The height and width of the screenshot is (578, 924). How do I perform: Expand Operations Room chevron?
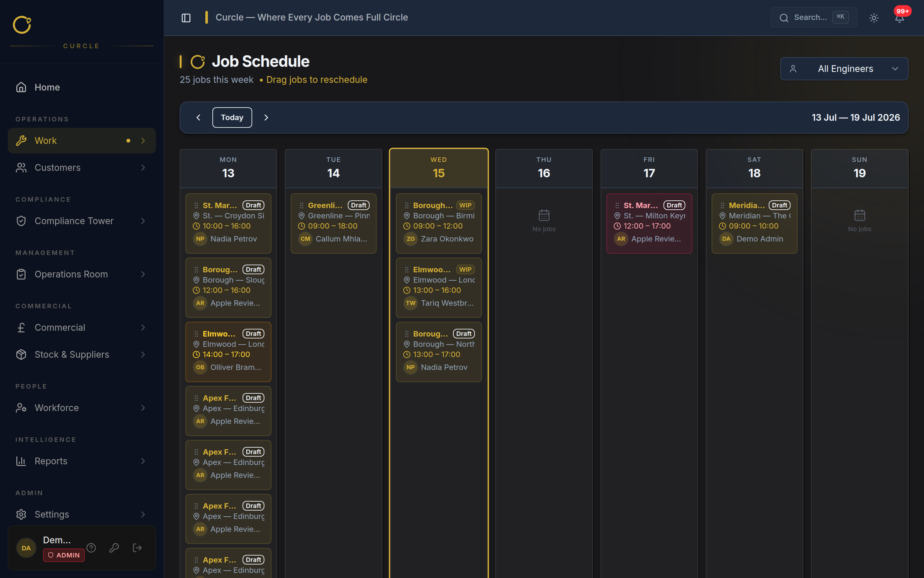[x=143, y=274]
